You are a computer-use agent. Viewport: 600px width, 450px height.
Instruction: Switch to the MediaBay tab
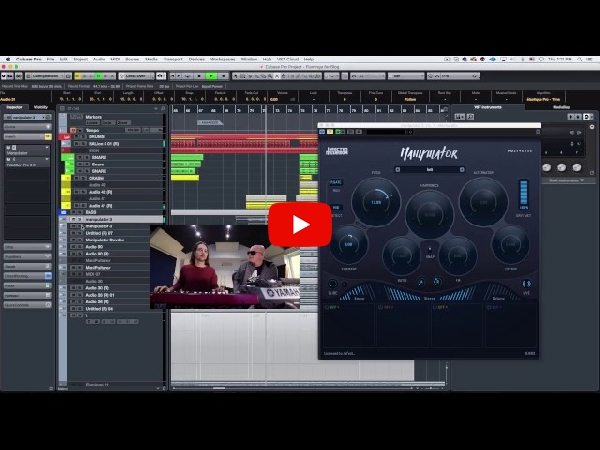click(x=561, y=107)
